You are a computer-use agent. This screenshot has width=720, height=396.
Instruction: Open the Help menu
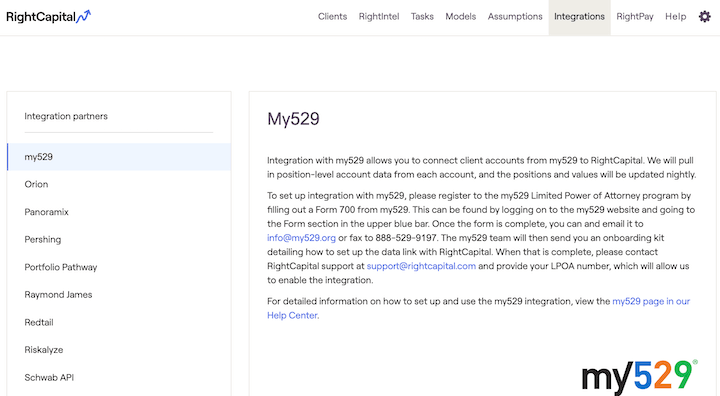pos(675,17)
